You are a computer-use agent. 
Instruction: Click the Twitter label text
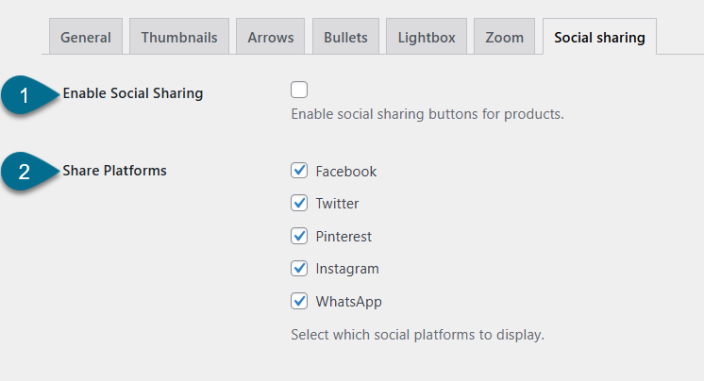pyautogui.click(x=337, y=204)
